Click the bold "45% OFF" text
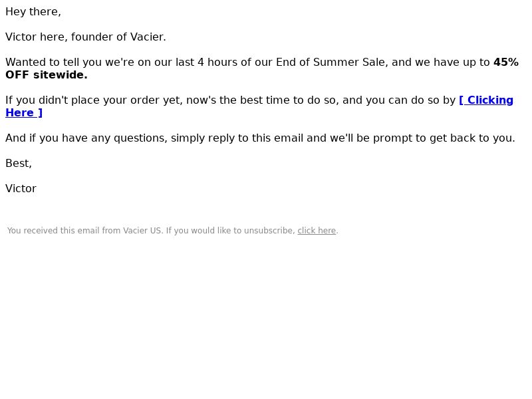Viewport: 532px width, 399px height. click(506, 63)
